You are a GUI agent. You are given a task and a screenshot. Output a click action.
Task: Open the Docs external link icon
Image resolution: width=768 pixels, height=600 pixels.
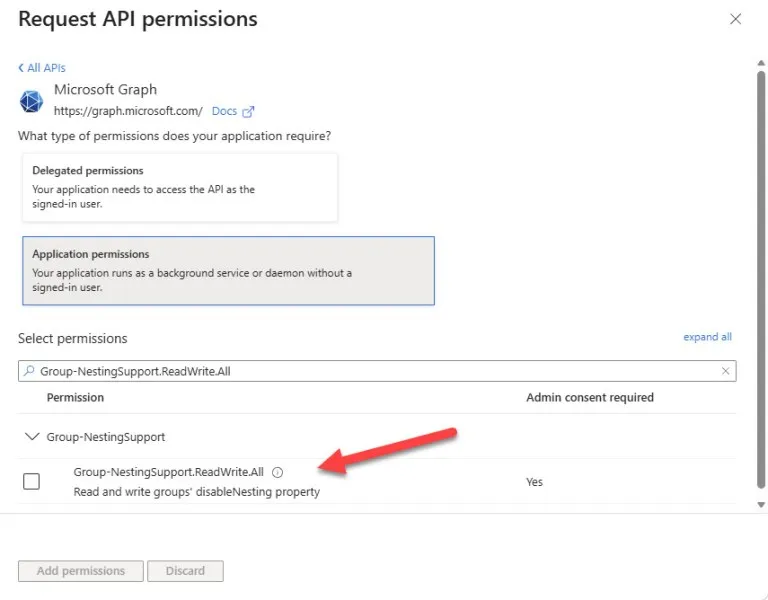pyautogui.click(x=248, y=112)
